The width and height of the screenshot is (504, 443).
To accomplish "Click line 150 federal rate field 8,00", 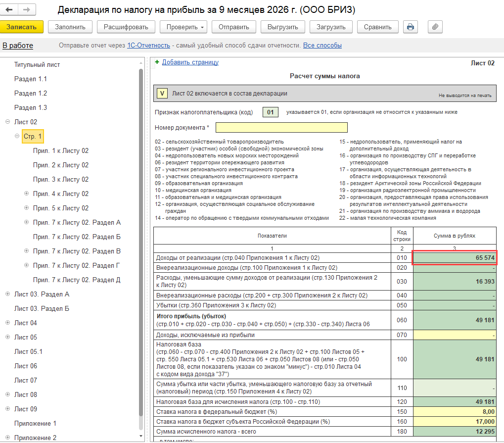I will [455, 412].
